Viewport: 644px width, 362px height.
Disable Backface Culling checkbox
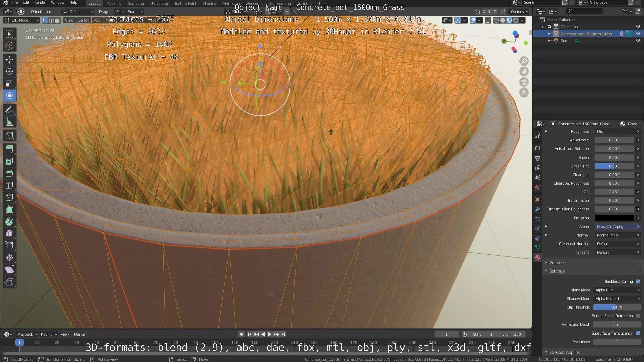638,281
